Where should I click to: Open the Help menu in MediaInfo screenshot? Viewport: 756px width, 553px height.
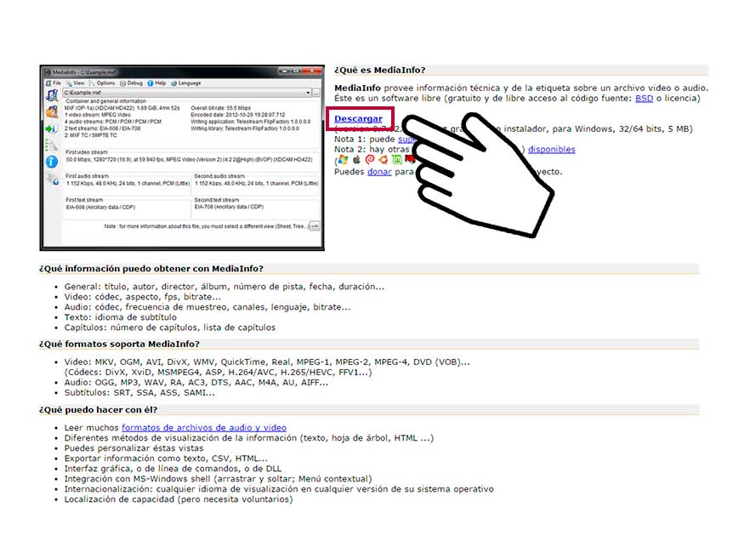pos(156,83)
